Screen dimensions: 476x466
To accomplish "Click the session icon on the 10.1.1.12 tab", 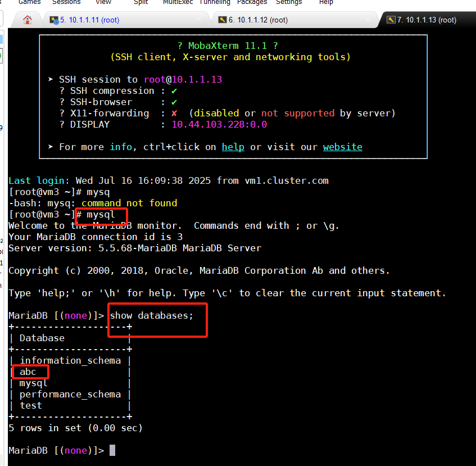I will pos(223,20).
